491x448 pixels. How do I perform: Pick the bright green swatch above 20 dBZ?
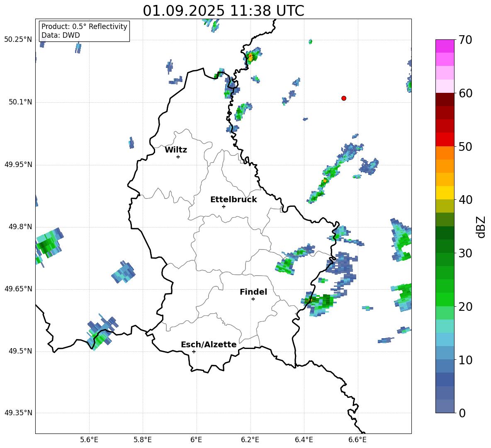[445, 299]
